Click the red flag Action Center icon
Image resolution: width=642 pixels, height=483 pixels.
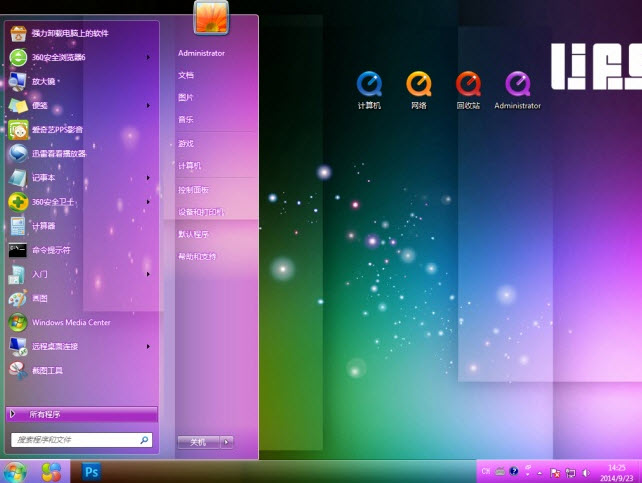coord(555,473)
